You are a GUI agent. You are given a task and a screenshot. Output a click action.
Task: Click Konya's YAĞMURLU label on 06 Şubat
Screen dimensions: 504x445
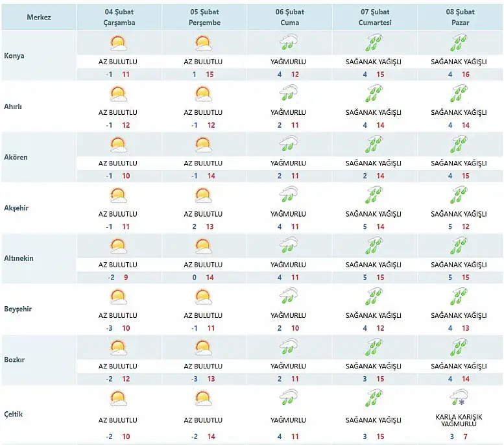288,62
